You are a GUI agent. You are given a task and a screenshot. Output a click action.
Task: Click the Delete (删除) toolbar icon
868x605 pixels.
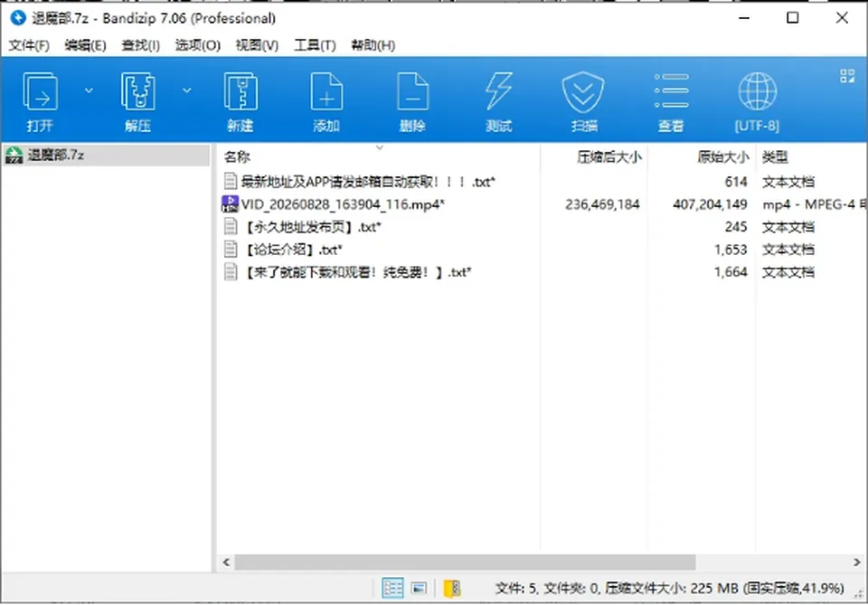(413, 91)
